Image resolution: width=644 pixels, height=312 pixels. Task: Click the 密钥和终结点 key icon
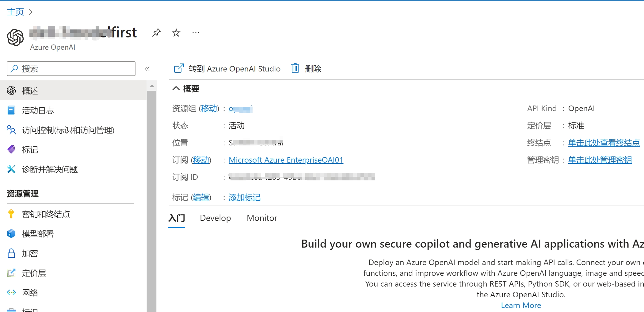click(x=11, y=214)
